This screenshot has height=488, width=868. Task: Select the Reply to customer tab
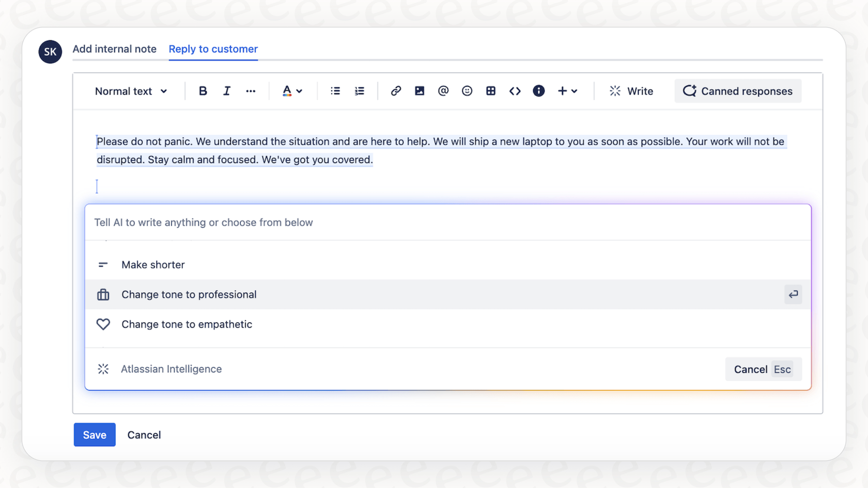pyautogui.click(x=213, y=49)
